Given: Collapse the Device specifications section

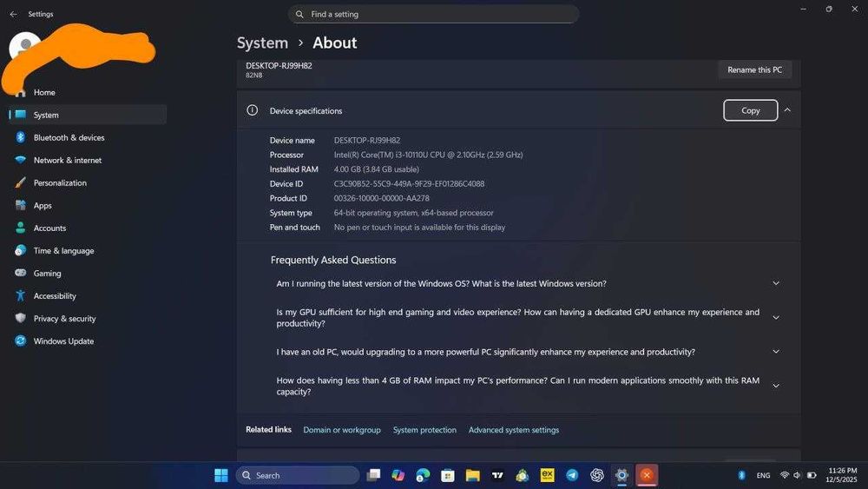Looking at the screenshot, I should 787,110.
